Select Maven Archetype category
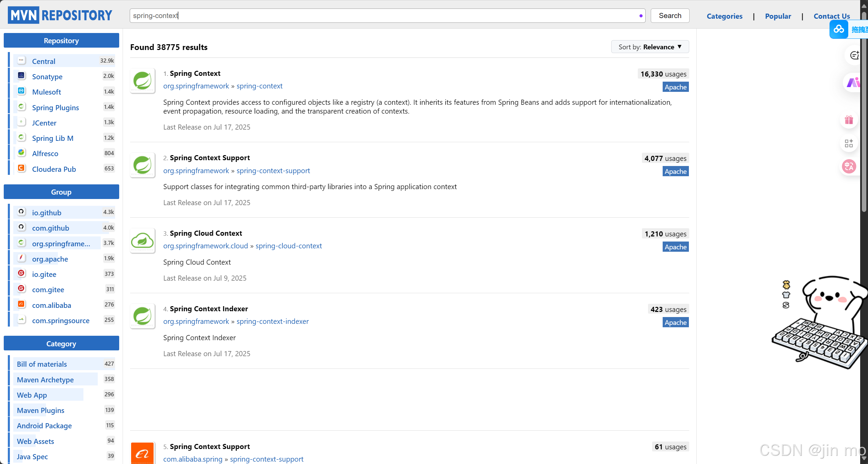This screenshot has height=464, width=868. click(x=64, y=379)
